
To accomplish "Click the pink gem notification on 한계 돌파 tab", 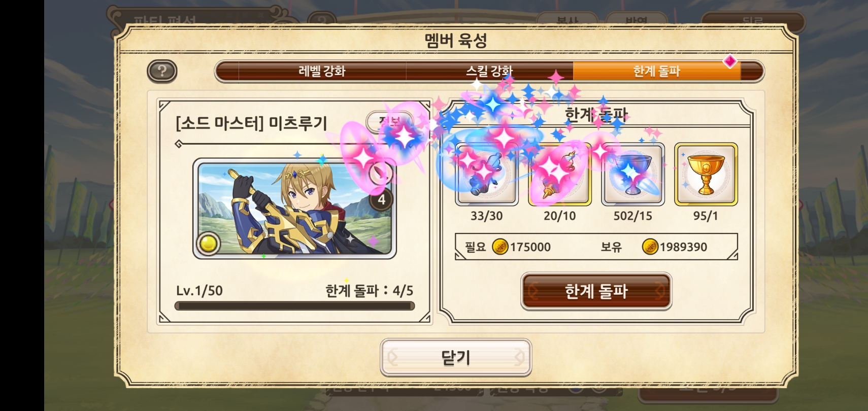I will pos(729,61).
